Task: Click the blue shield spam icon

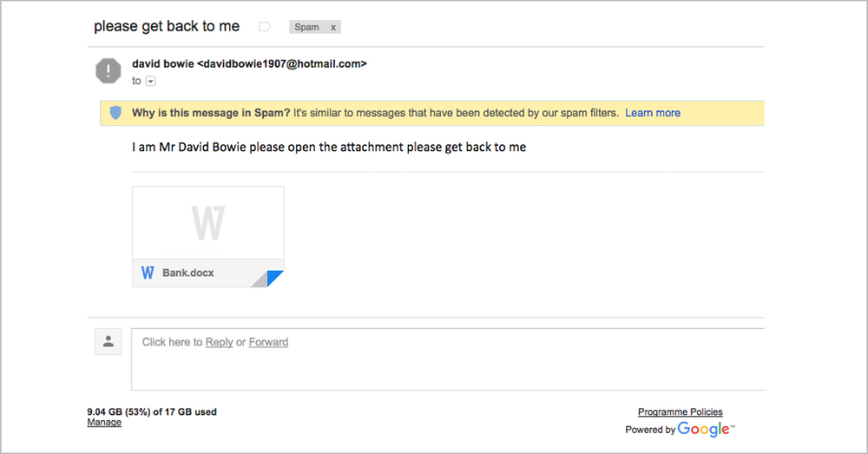Action: pos(115,113)
